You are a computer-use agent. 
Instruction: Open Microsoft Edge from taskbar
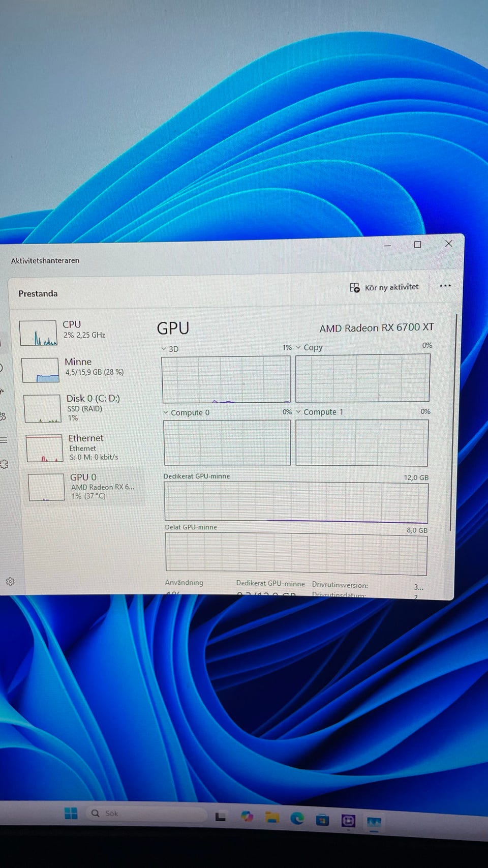click(297, 818)
